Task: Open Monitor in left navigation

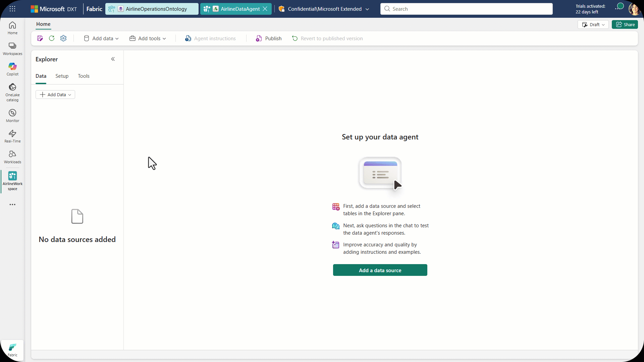Action: (12, 116)
